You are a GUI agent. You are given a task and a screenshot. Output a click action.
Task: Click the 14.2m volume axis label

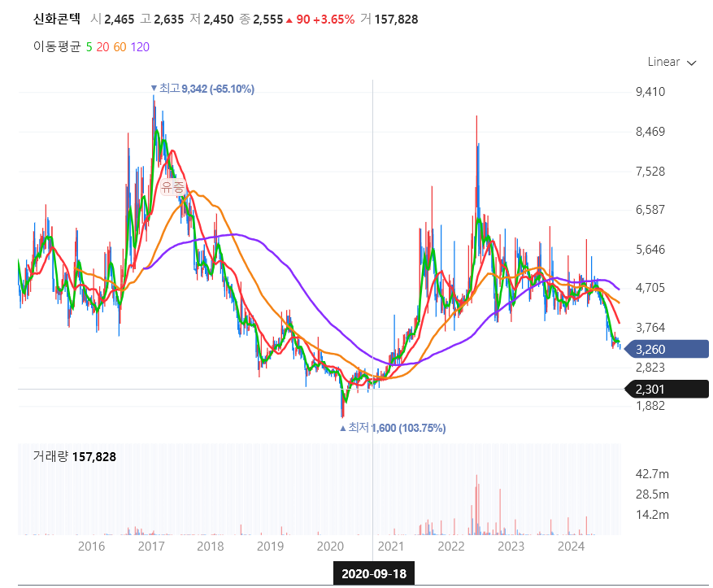tap(652, 515)
